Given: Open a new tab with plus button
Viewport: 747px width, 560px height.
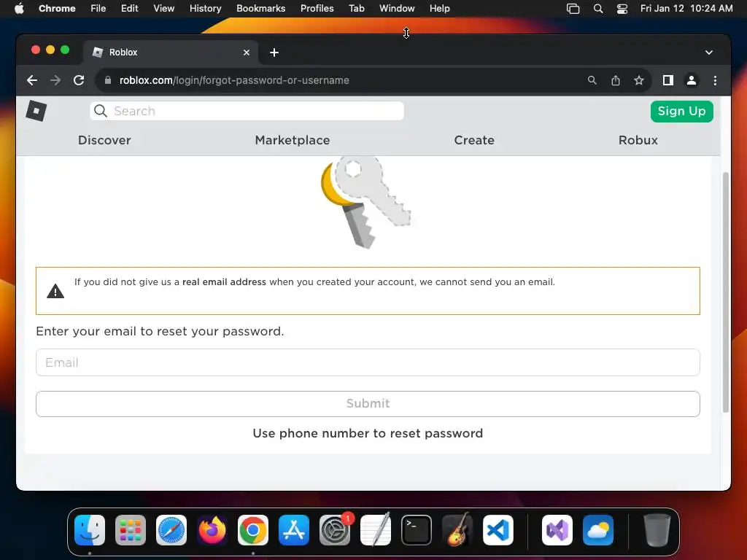Looking at the screenshot, I should pos(274,52).
